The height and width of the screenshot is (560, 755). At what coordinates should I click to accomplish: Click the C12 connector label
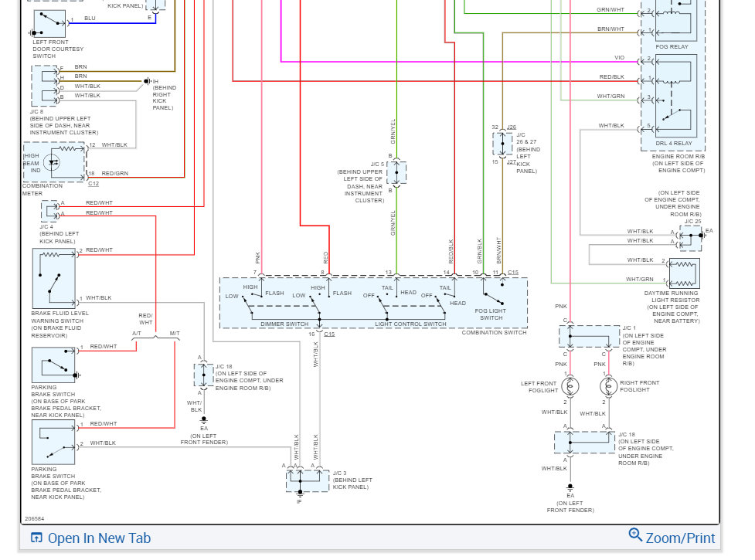point(94,183)
